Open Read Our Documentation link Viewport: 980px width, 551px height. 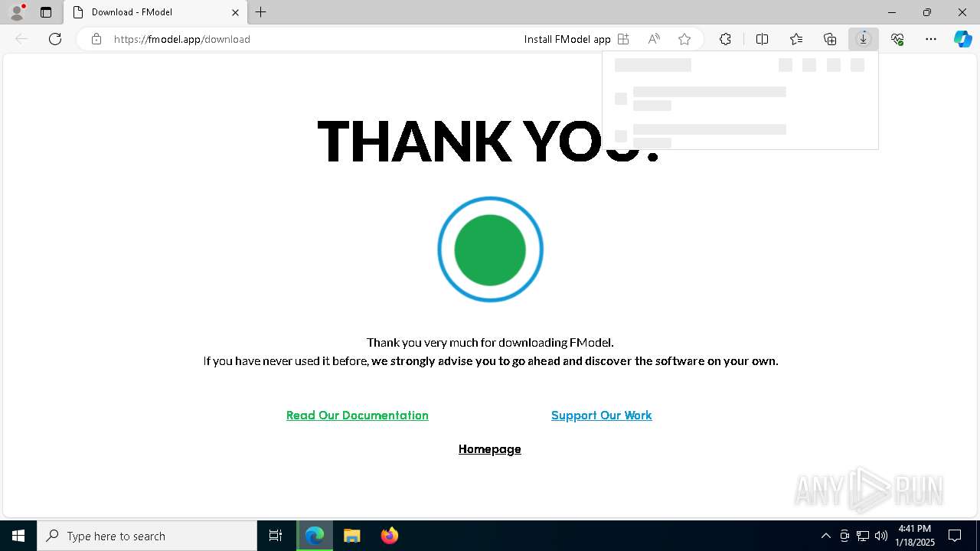[358, 416]
